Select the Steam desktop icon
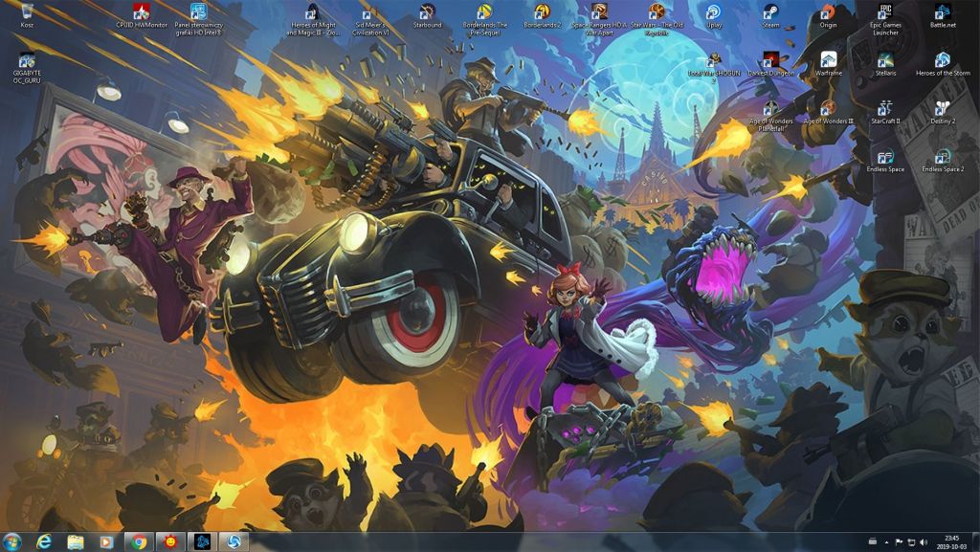Viewport: 980px width, 552px height. (x=771, y=15)
